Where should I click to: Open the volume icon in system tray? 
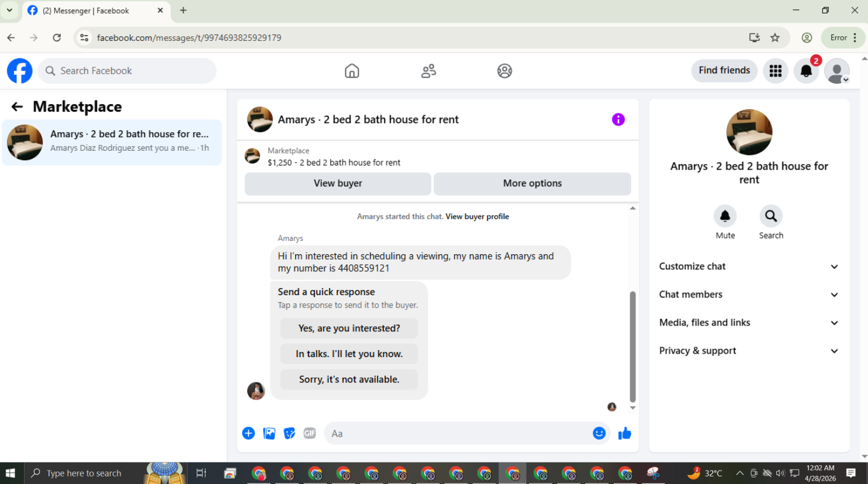[x=780, y=473]
